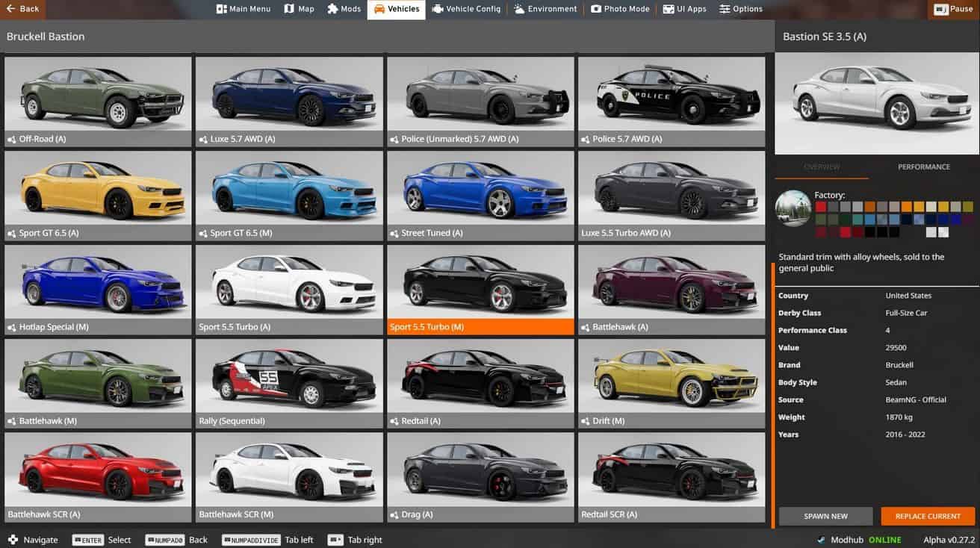Image resolution: width=980 pixels, height=548 pixels.
Task: Open Vehicle Config with the engine icon
Action: [438, 9]
